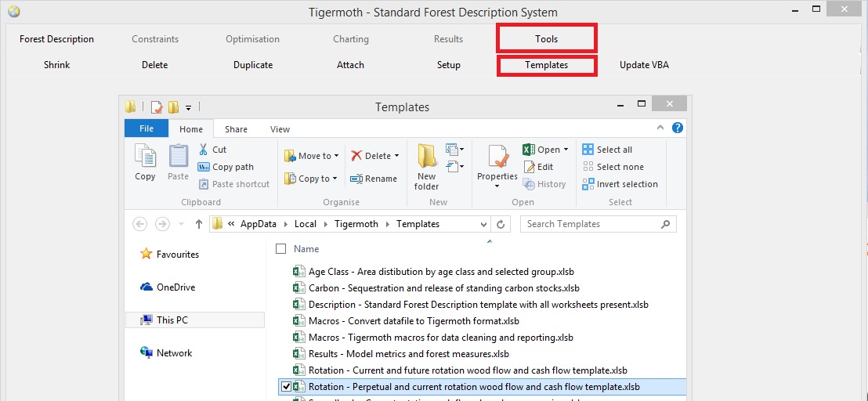Click Select all in the Select group
Viewport: 868px width, 401px height.
coord(607,150)
